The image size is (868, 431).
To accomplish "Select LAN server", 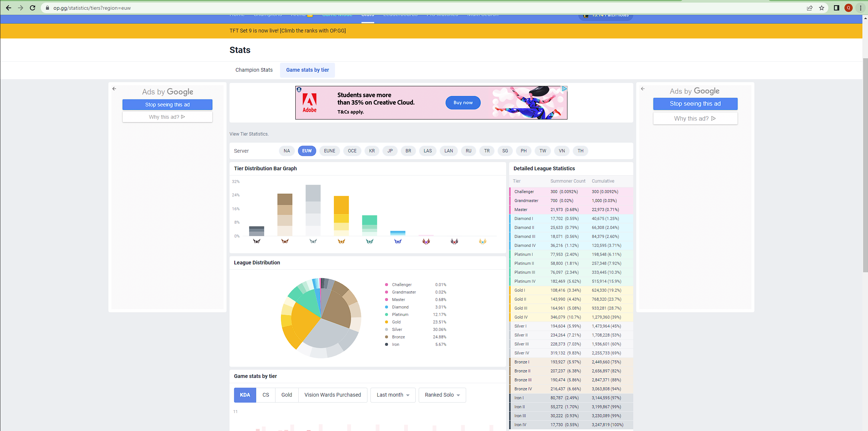I will [449, 151].
